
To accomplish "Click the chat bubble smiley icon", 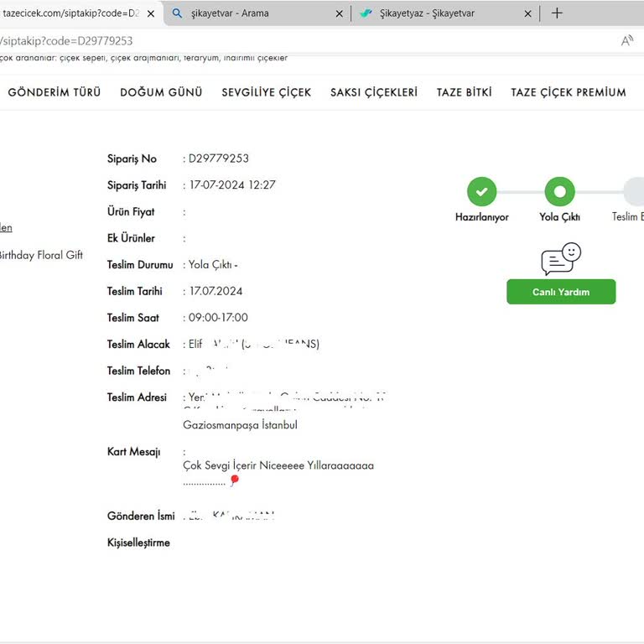I will [561, 259].
